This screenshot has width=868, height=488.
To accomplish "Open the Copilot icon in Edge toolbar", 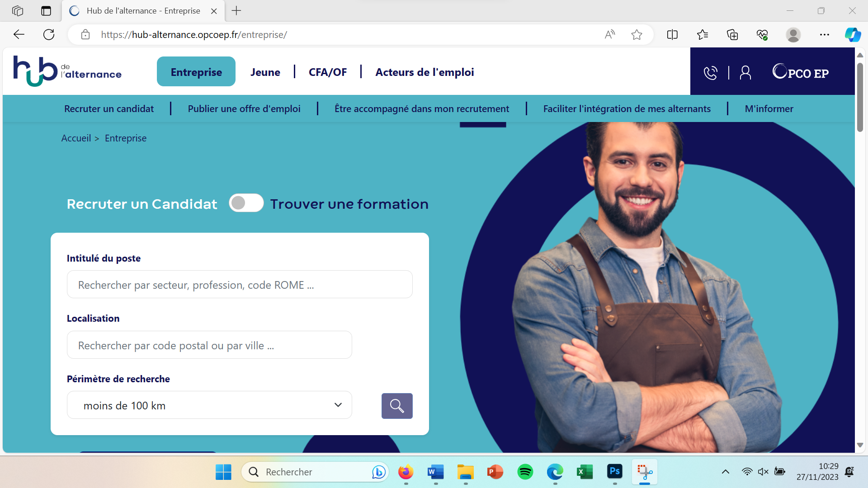I will pyautogui.click(x=853, y=35).
